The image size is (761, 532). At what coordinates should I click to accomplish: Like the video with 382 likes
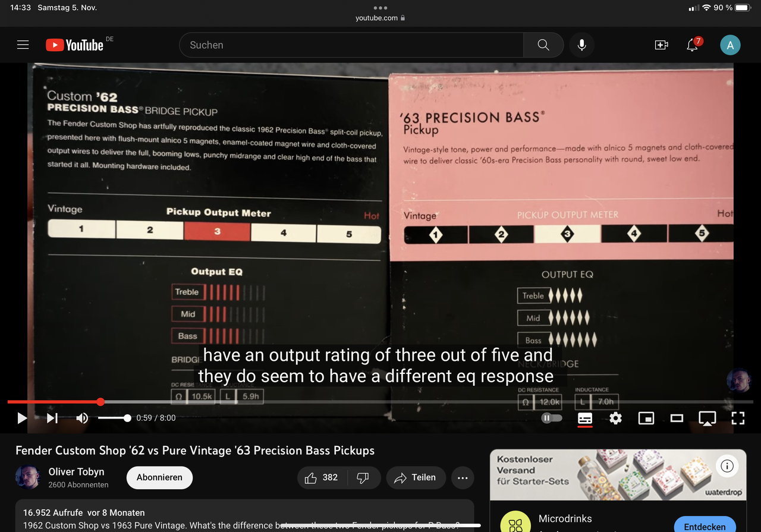(x=321, y=477)
